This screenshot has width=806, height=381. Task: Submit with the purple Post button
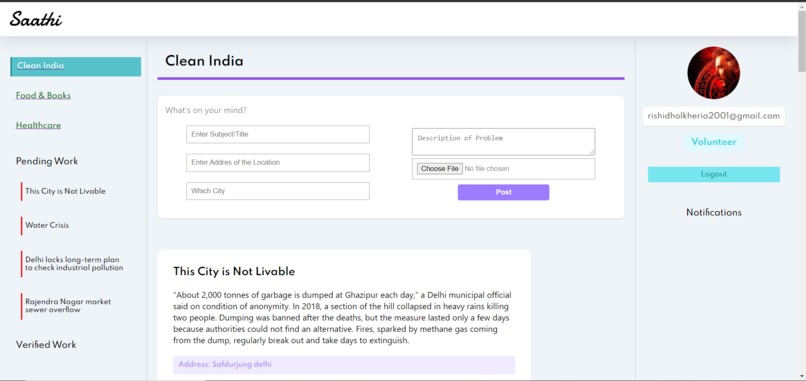pos(503,192)
